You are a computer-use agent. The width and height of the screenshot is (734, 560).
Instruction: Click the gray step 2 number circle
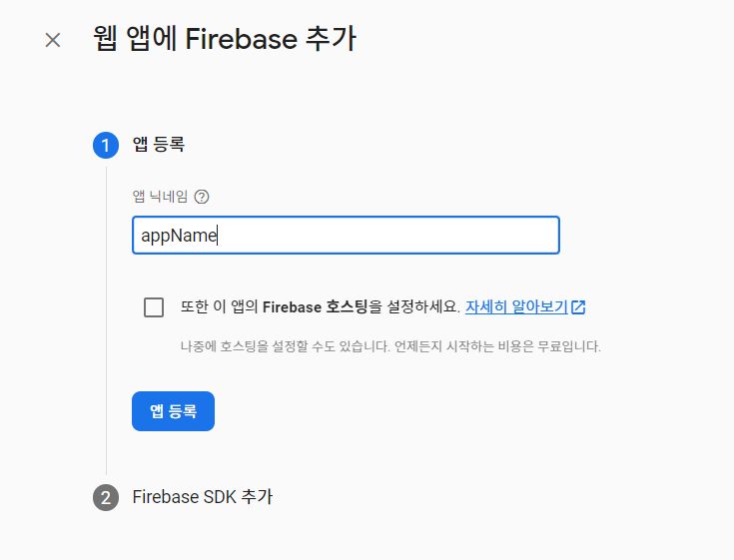(x=106, y=497)
